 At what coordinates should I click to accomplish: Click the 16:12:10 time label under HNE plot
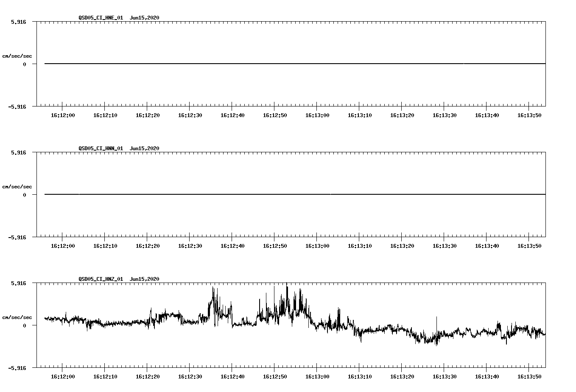pos(105,115)
